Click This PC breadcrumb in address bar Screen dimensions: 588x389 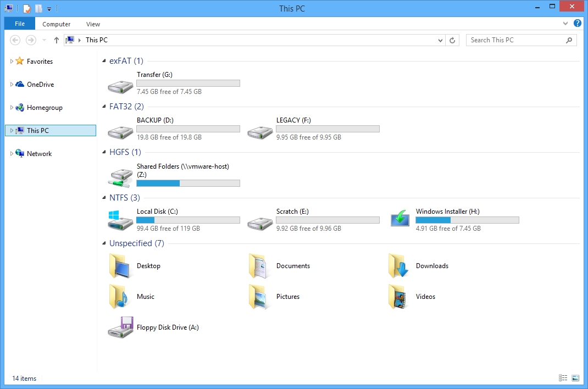coord(97,40)
